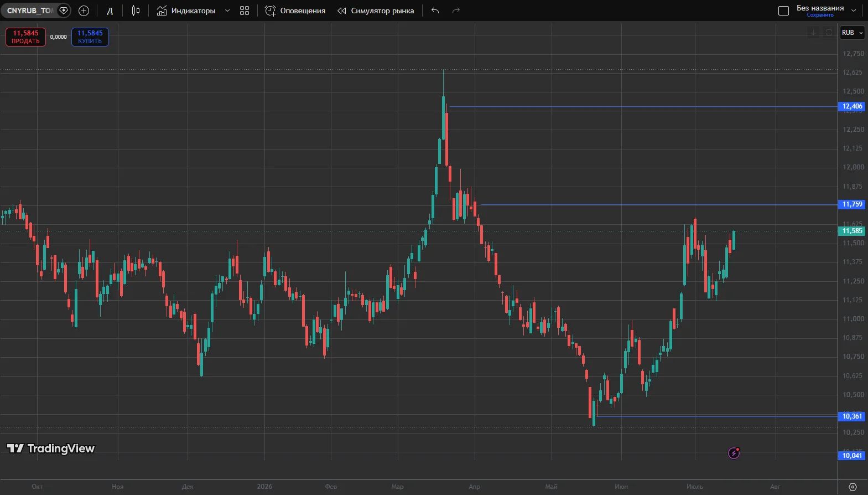Viewport: 868px width, 495px height.
Task: Open the CNYRUB_TOM symbol search
Action: tap(30, 11)
